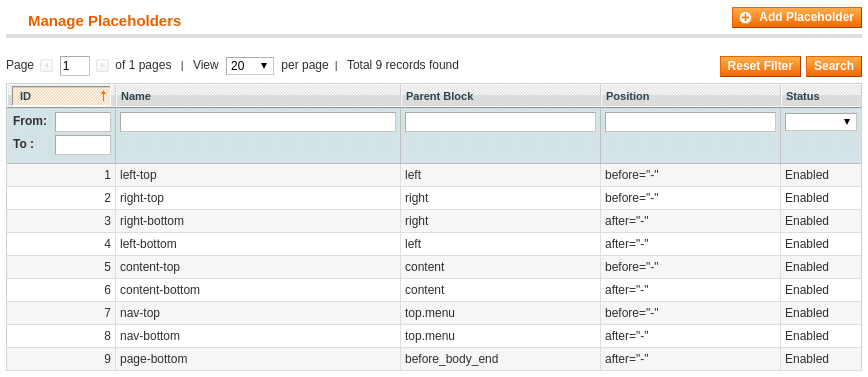Screen dimensions: 868x377
Task: Open the right-bottom placeholder row
Action: pos(434,221)
